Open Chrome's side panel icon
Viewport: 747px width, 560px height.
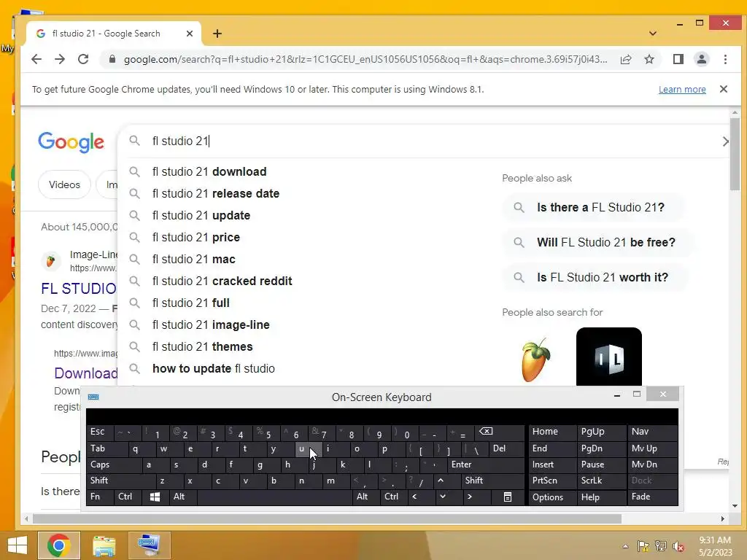tap(678, 59)
